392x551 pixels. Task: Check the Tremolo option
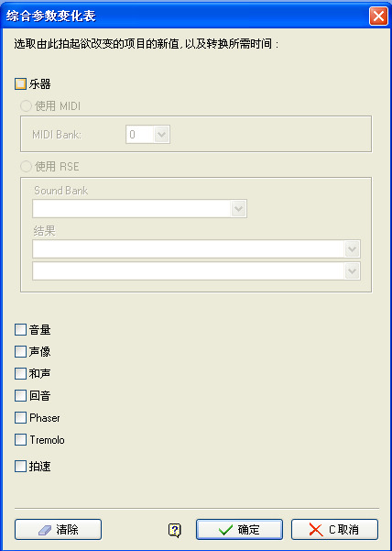point(20,439)
